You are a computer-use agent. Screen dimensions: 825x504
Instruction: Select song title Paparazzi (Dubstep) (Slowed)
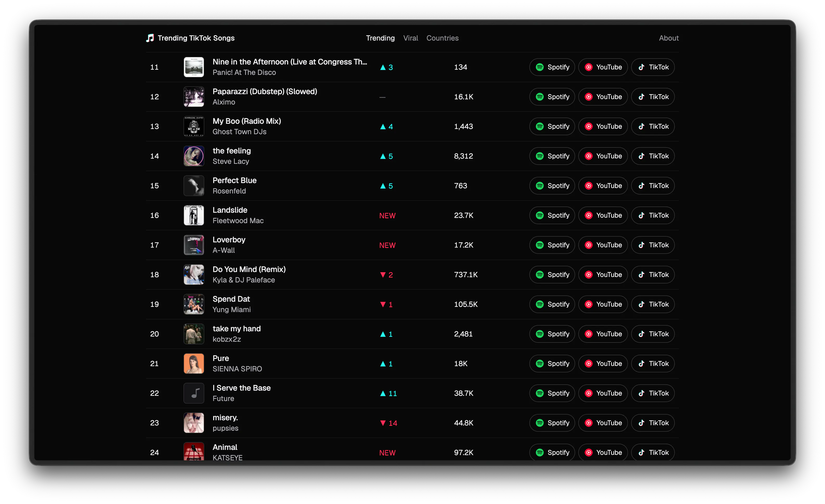pos(264,91)
